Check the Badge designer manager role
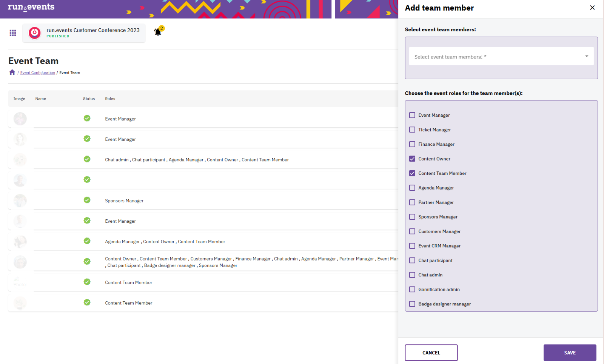The image size is (604, 364). [412, 304]
